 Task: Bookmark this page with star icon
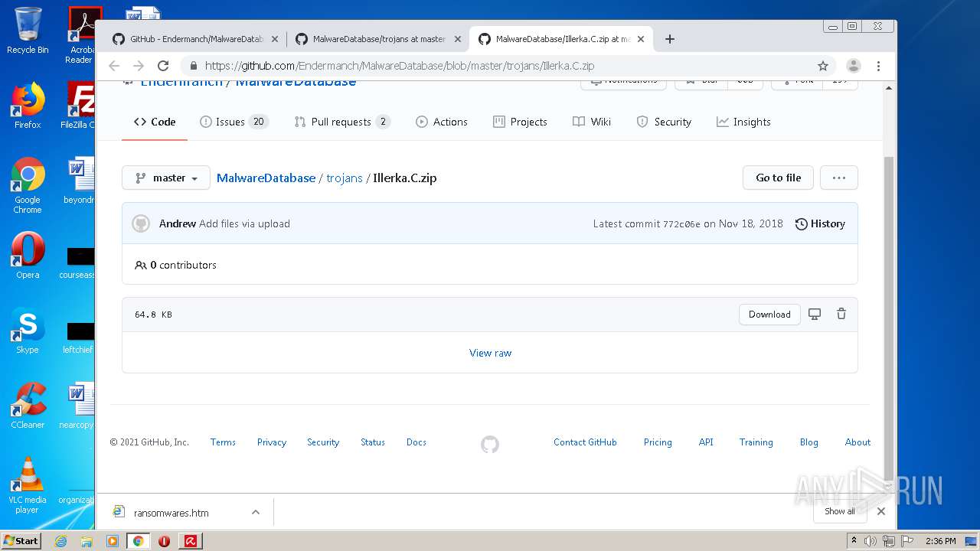pos(823,66)
